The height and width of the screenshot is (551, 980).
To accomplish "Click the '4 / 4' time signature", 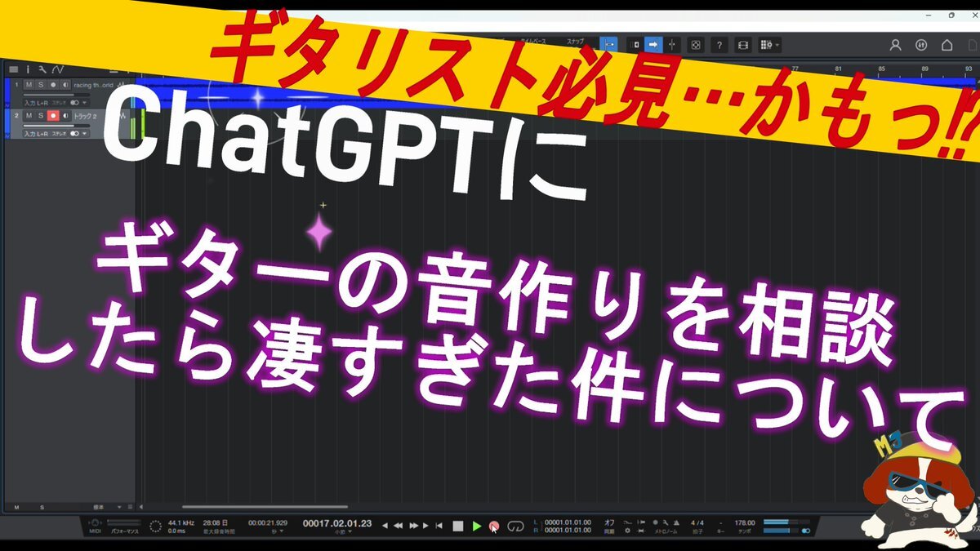I will pyautogui.click(x=697, y=522).
